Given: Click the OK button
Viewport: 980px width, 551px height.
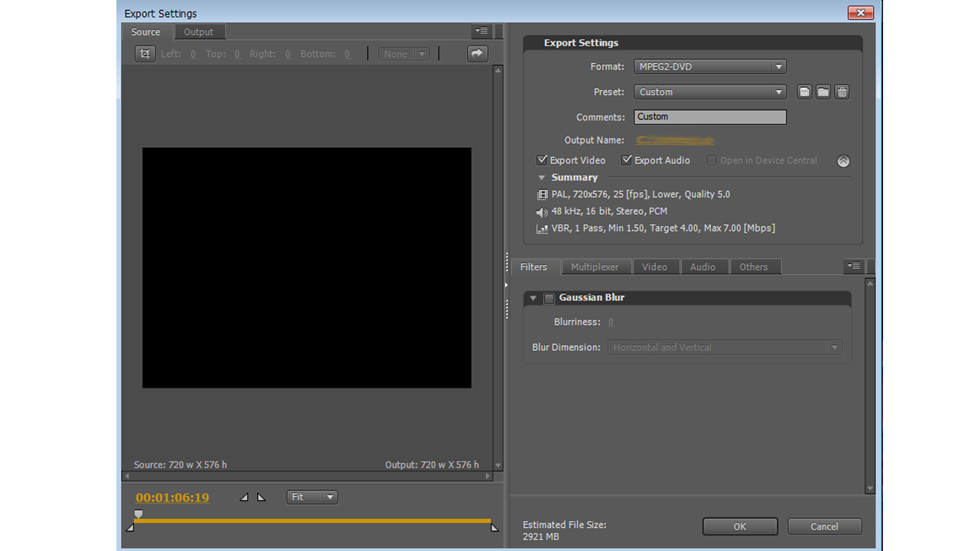Looking at the screenshot, I should pyautogui.click(x=740, y=527).
